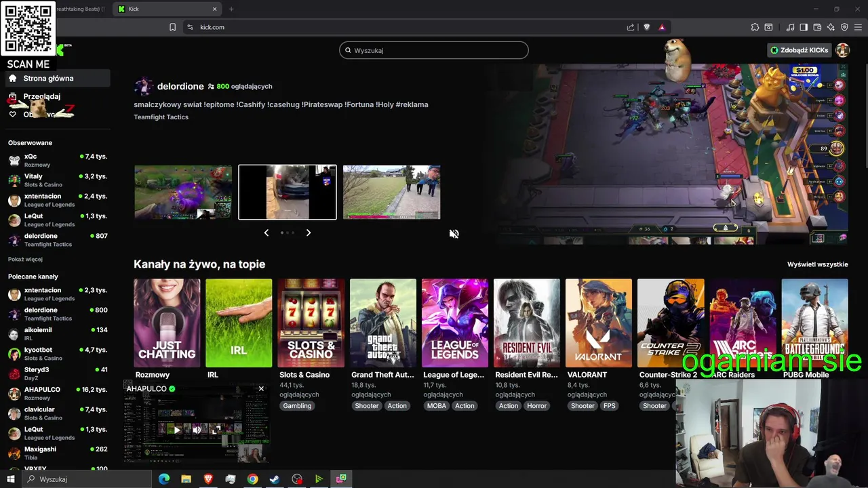Open clavicular channel in sidebar list
Image resolution: width=868 pixels, height=488 pixels.
tap(58, 413)
